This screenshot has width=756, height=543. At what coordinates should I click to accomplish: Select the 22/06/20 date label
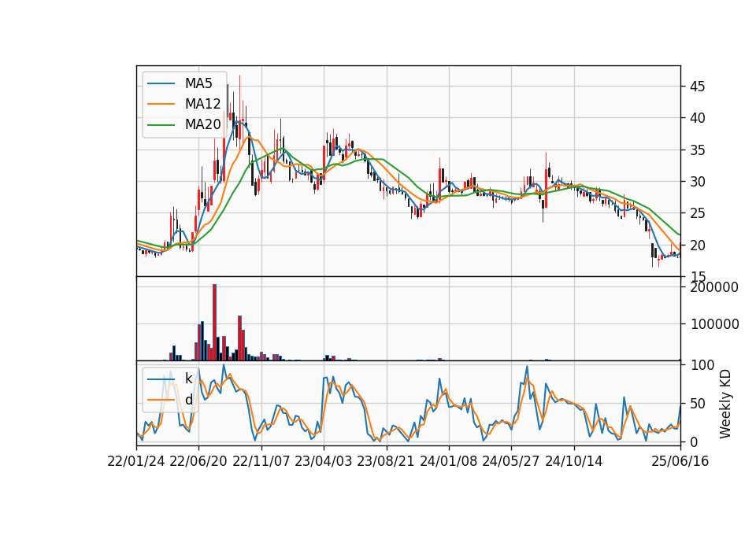(x=198, y=461)
